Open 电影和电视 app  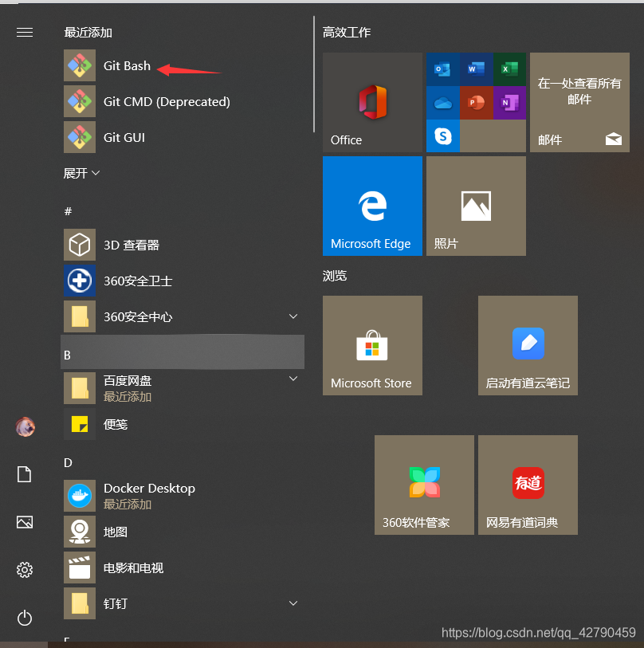tap(184, 567)
